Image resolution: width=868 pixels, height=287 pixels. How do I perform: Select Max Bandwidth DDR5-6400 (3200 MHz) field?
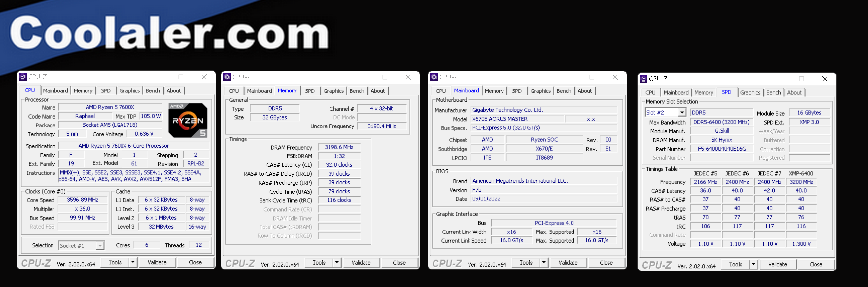(721, 122)
